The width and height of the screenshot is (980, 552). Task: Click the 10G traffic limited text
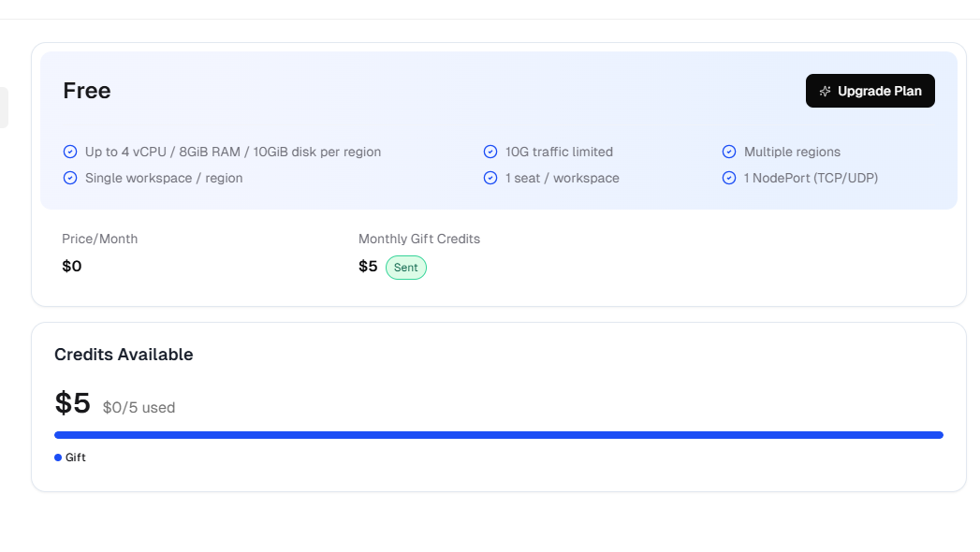(559, 152)
